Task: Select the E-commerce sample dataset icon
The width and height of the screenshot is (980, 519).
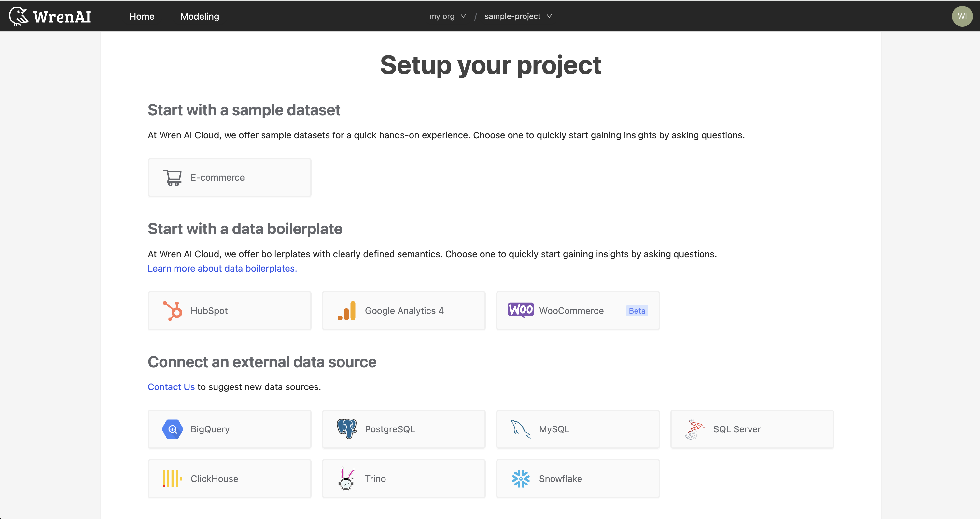Action: (173, 177)
